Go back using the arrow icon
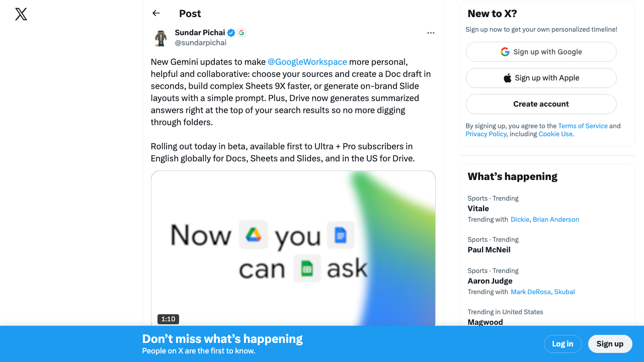 tap(156, 14)
